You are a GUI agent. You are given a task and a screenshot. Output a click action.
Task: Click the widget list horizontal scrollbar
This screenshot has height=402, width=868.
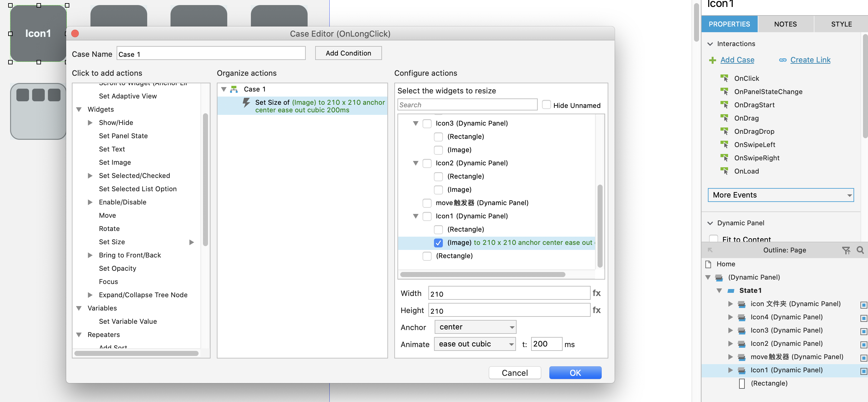[x=482, y=275]
